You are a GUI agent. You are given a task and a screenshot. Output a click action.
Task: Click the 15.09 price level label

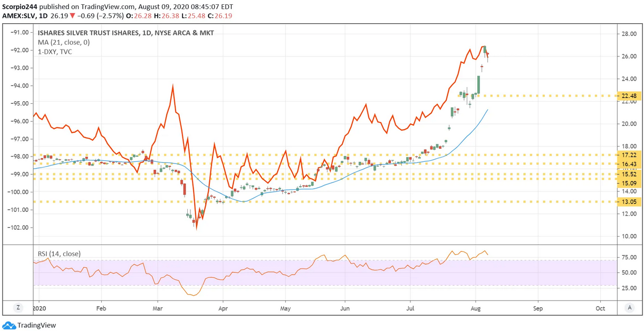tap(629, 183)
